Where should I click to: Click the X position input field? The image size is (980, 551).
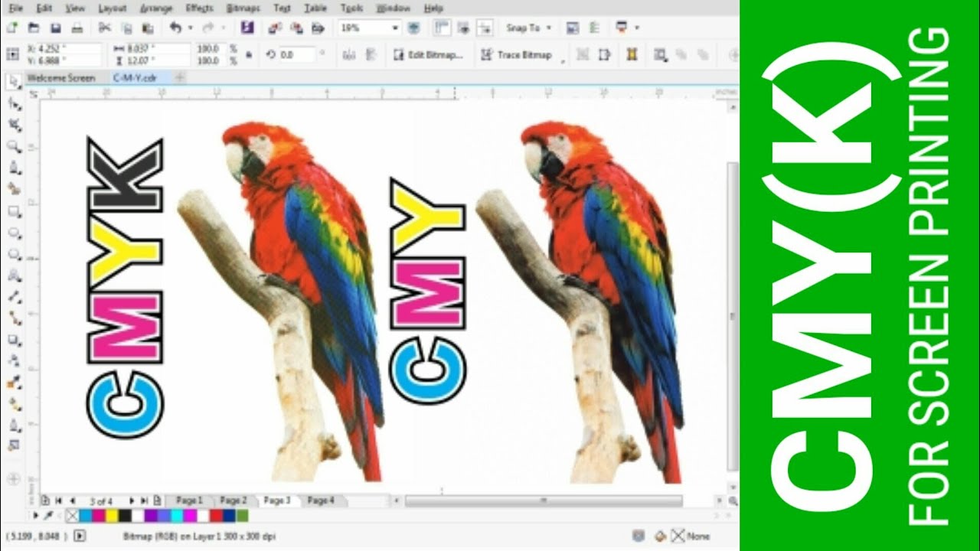(67, 49)
